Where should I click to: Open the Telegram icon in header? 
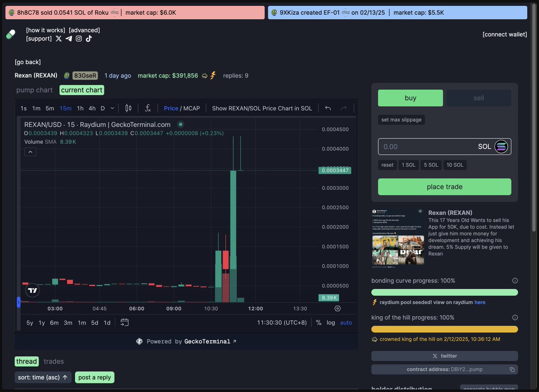click(69, 39)
